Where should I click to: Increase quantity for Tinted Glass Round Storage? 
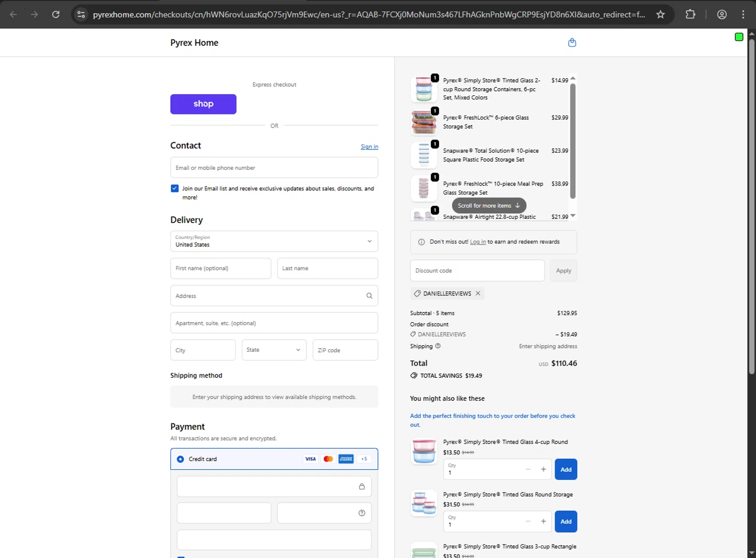coord(543,521)
